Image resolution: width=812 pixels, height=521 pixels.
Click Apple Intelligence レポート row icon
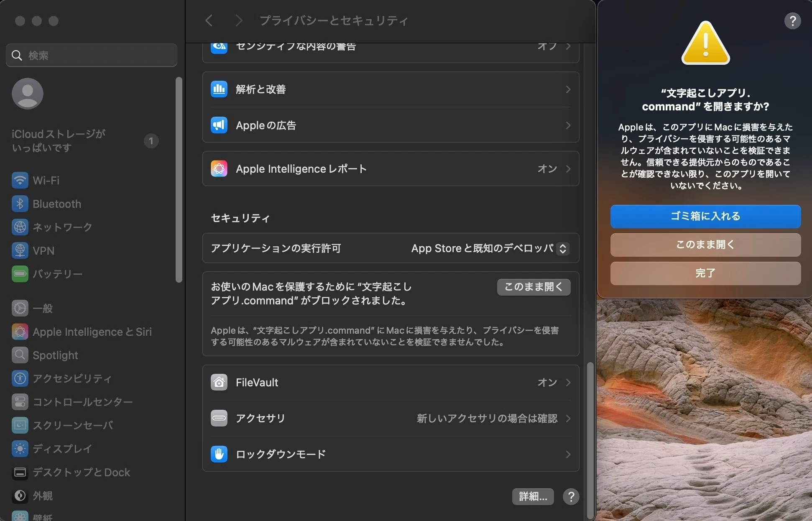pyautogui.click(x=219, y=169)
